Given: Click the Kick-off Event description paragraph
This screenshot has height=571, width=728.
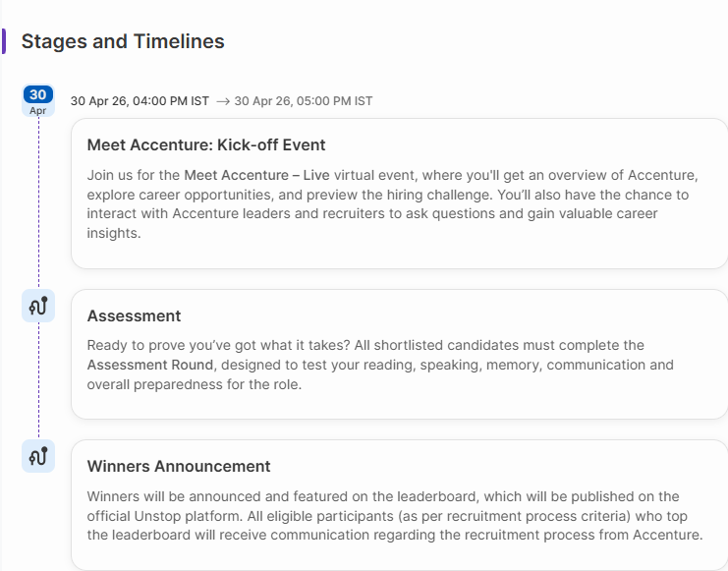Looking at the screenshot, I should [x=391, y=204].
